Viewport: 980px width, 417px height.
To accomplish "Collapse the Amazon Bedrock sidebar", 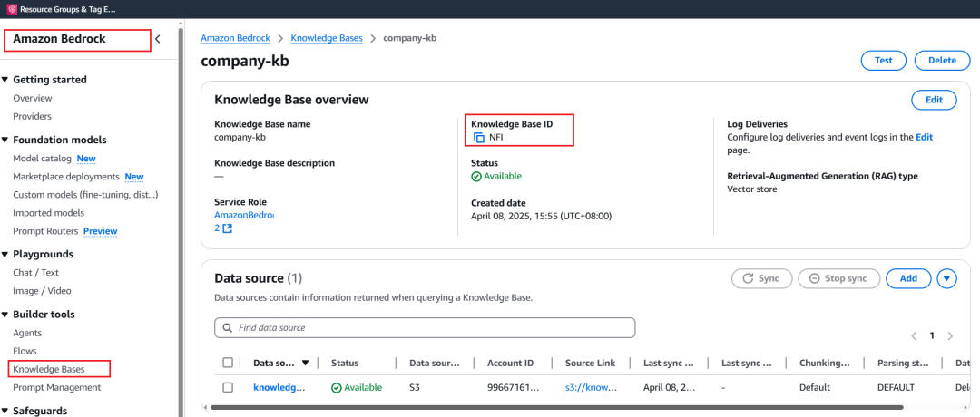I will click(158, 39).
